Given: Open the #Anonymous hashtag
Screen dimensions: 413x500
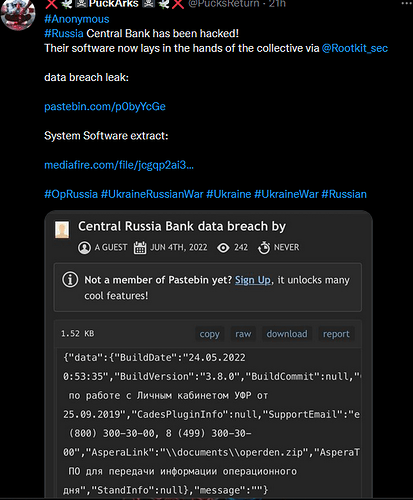Looking at the screenshot, I should point(77,19).
